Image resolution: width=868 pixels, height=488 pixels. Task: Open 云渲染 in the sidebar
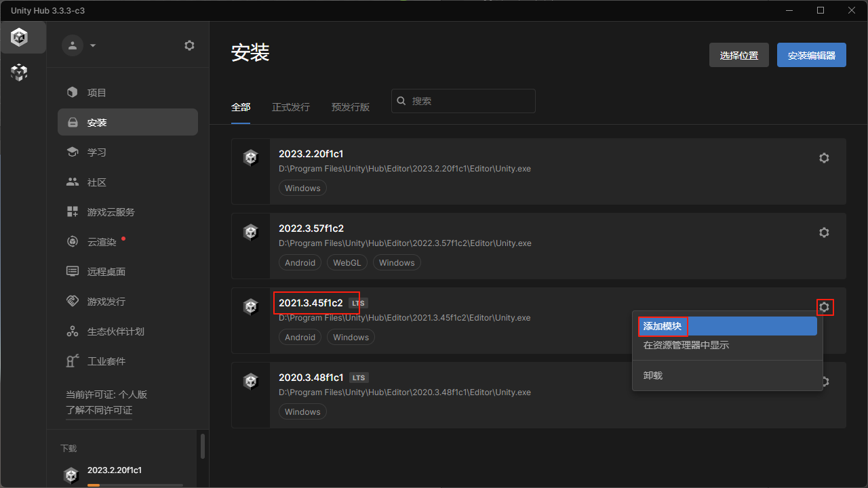click(x=127, y=242)
